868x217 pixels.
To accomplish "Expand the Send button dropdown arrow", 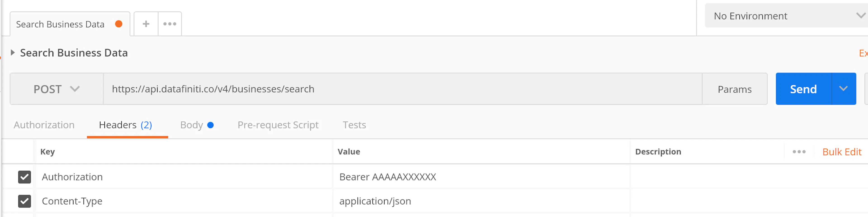I will (x=843, y=89).
